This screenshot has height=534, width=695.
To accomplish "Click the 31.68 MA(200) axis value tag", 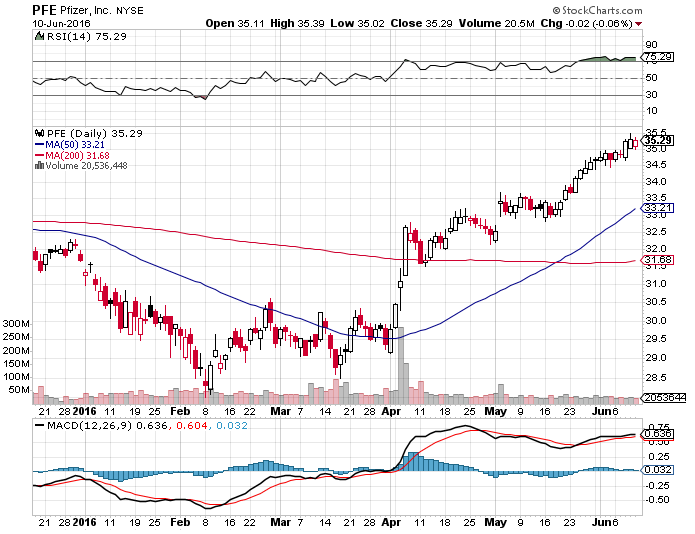I will (x=658, y=260).
